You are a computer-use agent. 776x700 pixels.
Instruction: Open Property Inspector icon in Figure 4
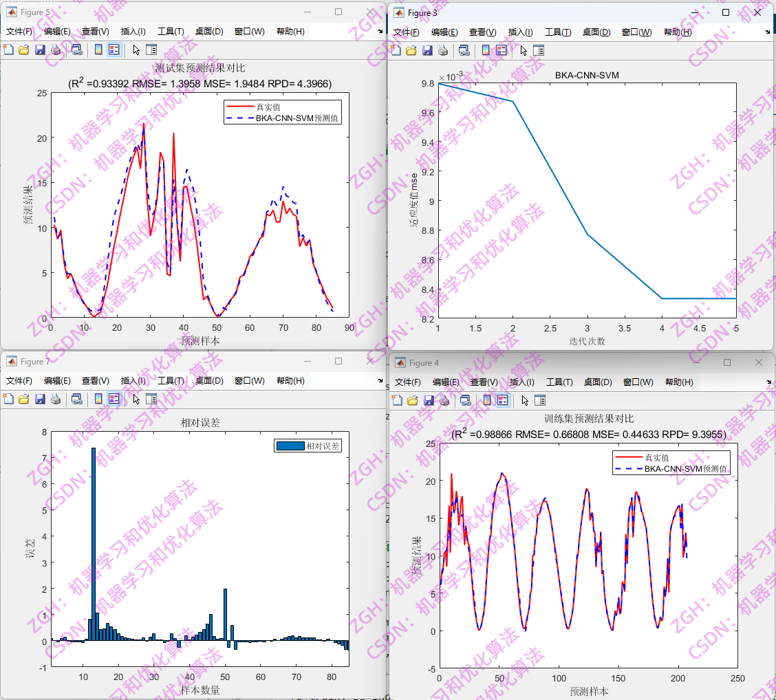click(541, 400)
